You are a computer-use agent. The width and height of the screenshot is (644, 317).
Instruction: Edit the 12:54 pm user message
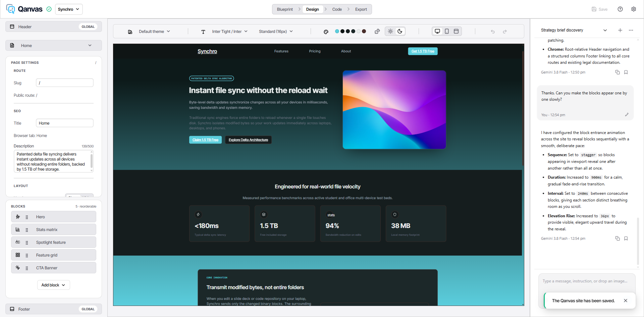627,115
